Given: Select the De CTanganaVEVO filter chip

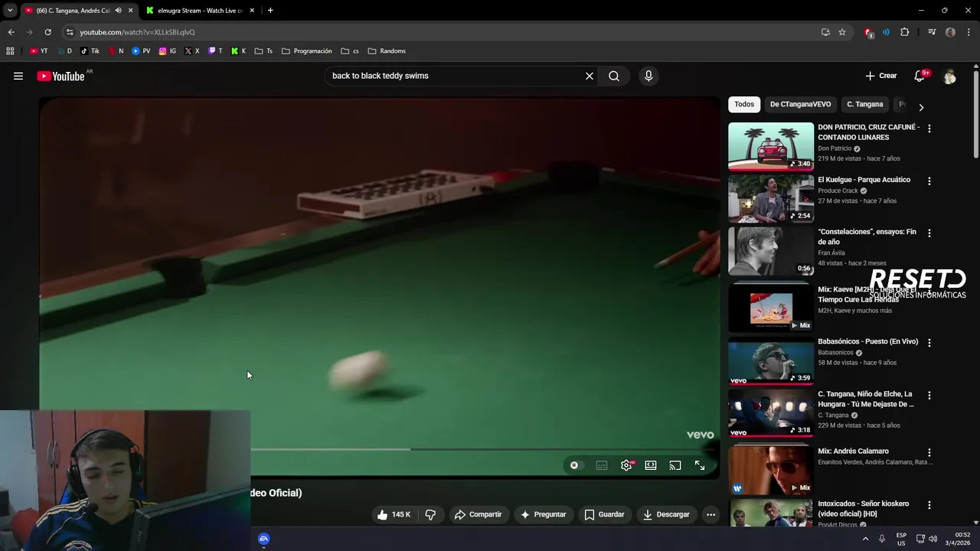Looking at the screenshot, I should (800, 104).
